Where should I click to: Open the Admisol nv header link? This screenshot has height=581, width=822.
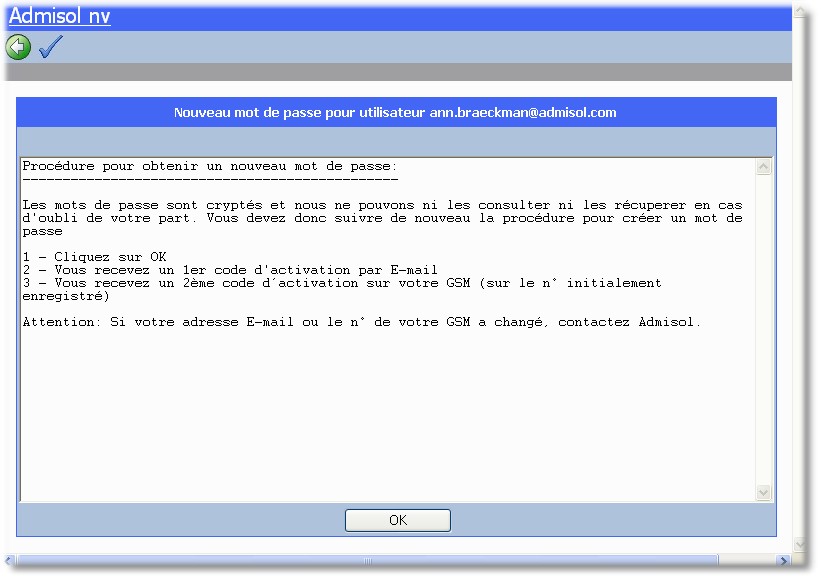pyautogui.click(x=60, y=16)
